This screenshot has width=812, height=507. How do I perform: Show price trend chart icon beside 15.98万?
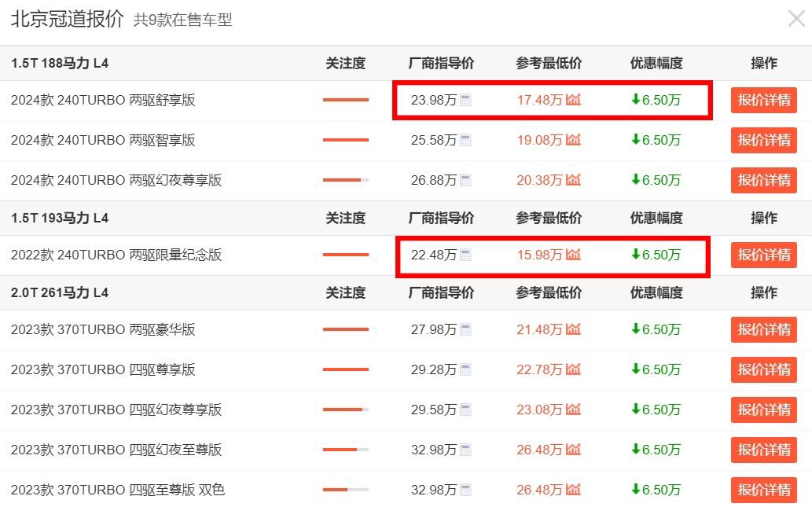[x=573, y=254]
